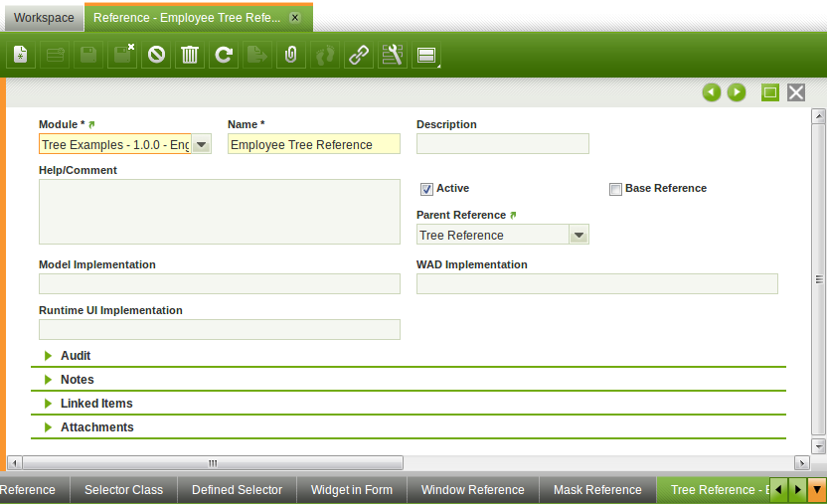Click the Undo changes (cancel) icon
Image resolution: width=827 pixels, height=504 pixels.
[x=156, y=55]
